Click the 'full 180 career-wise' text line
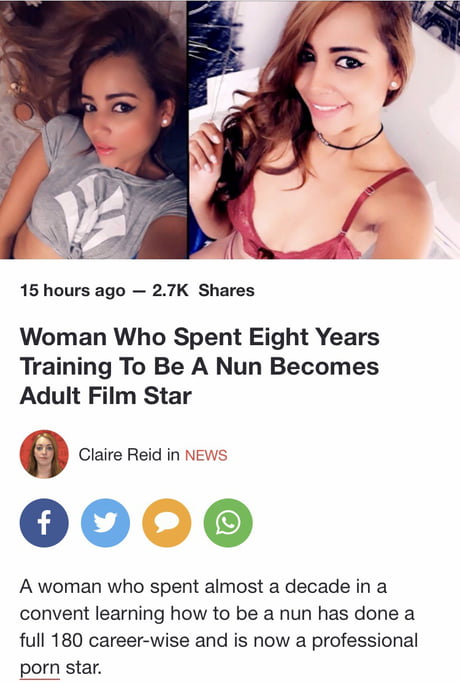 [x=219, y=641]
